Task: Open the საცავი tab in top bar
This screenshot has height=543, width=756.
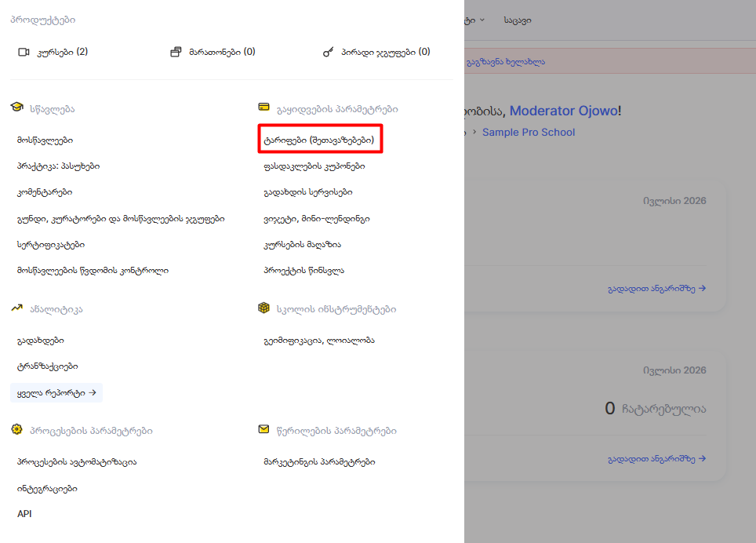Action: point(518,20)
